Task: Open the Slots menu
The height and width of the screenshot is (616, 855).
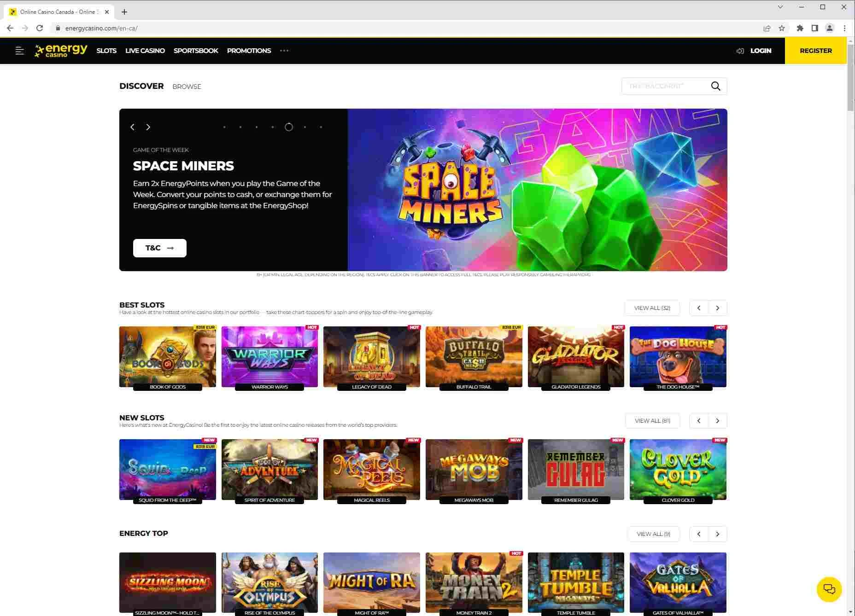Action: [x=106, y=51]
